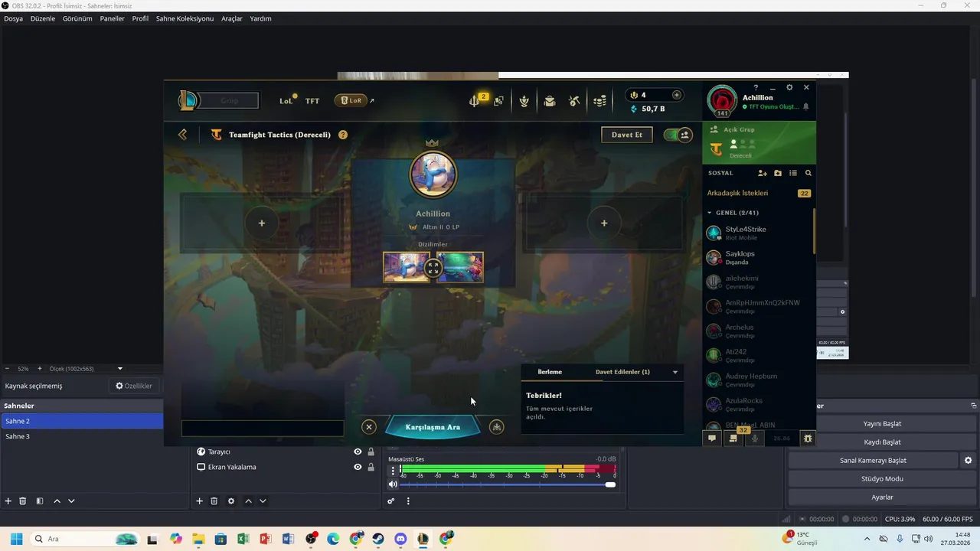The height and width of the screenshot is (551, 980).
Task: Toggle visibility of the Tarayıcı source
Action: (358, 452)
